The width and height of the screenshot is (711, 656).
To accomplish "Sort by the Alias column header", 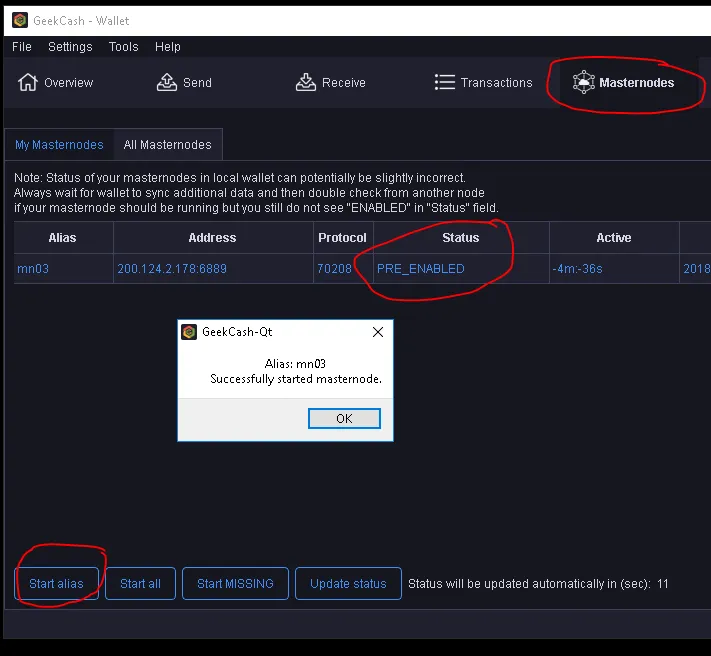I will tap(63, 238).
